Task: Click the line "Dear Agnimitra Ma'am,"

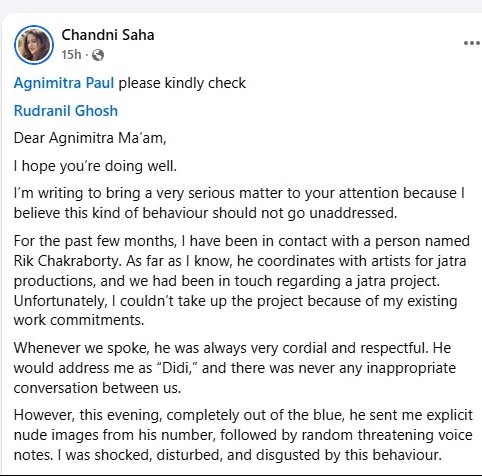Action: (x=90, y=138)
